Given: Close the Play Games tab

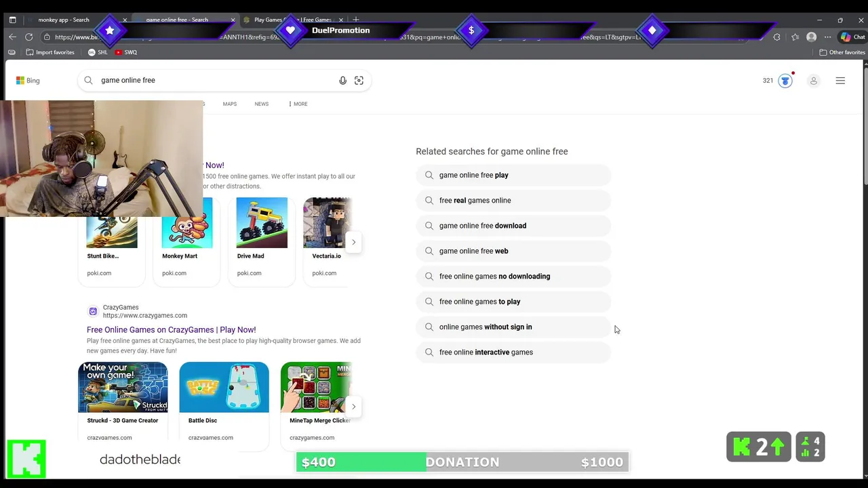Looking at the screenshot, I should pyautogui.click(x=340, y=20).
